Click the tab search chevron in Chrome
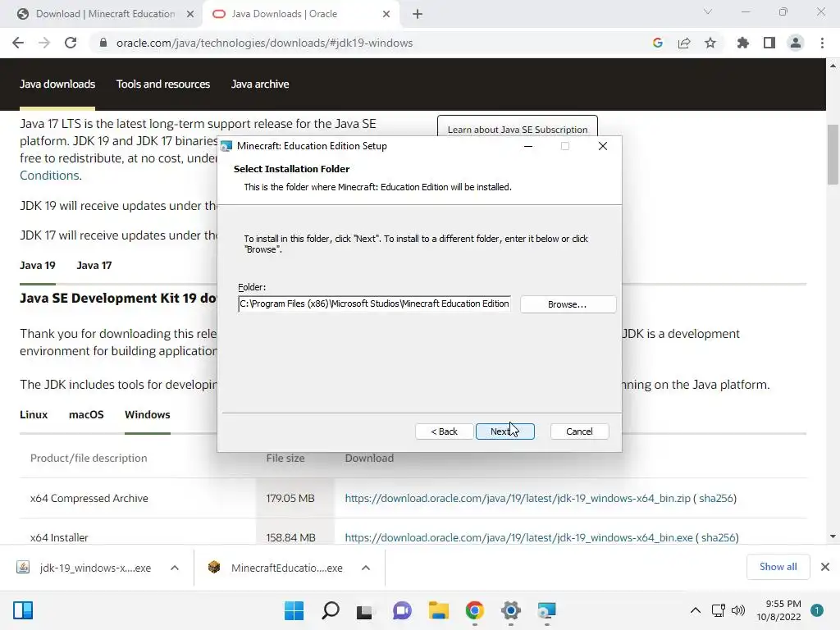Screen dimensions: 840x630 (x=708, y=11)
